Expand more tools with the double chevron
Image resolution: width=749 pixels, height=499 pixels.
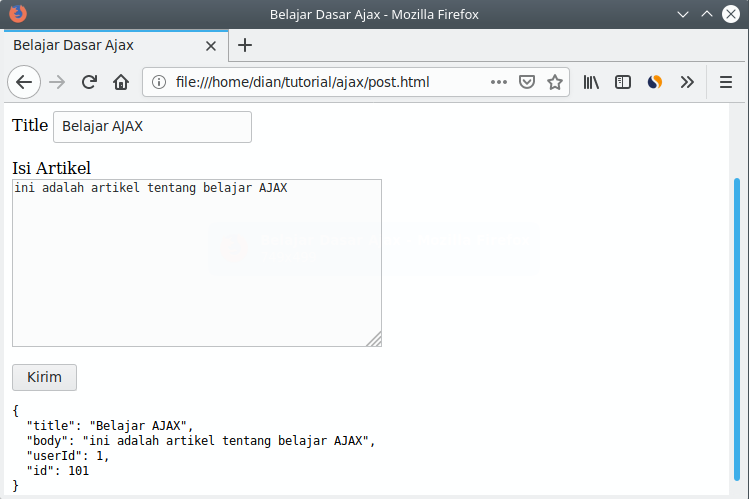687,82
